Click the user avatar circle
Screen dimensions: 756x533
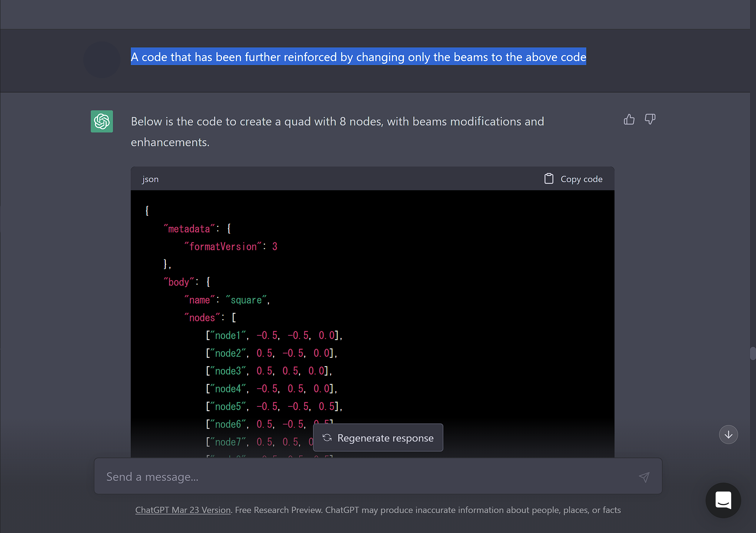point(102,59)
